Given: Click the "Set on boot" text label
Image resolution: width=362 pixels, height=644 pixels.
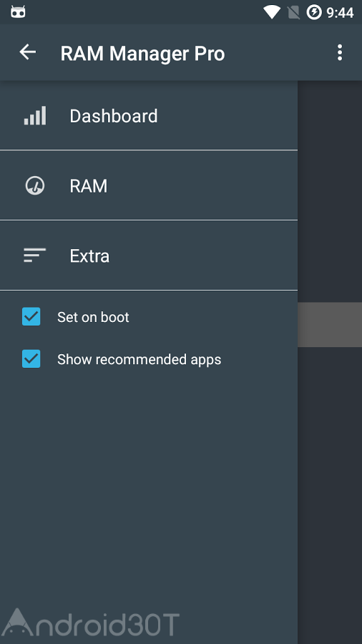Looking at the screenshot, I should point(93,317).
